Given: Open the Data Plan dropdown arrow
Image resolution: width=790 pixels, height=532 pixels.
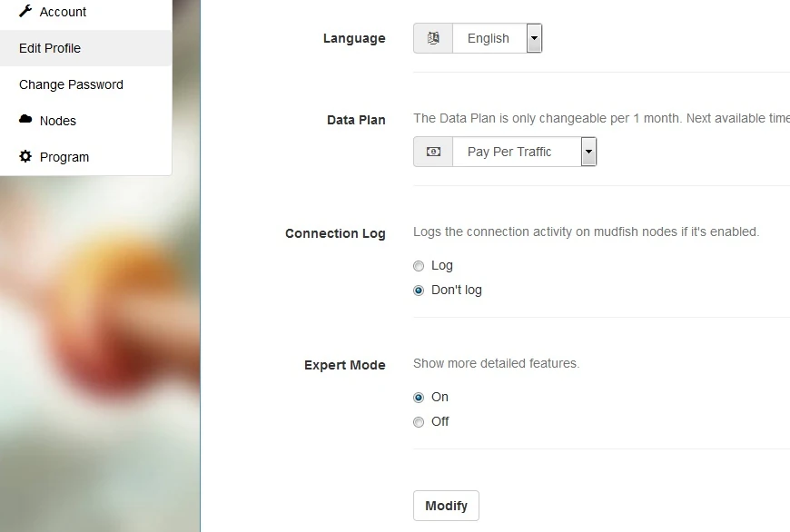Looking at the screenshot, I should coord(588,152).
